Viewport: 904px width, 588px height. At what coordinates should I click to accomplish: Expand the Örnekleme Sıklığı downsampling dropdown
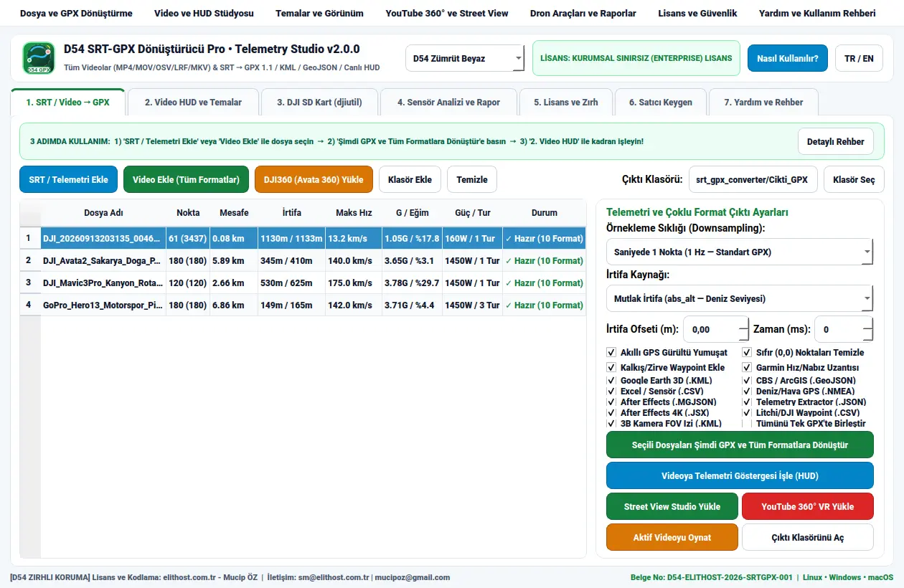click(x=740, y=252)
